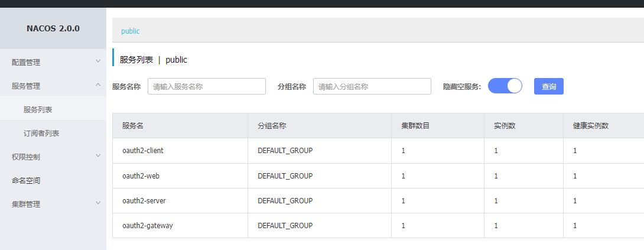Click the 查询 button

[x=549, y=86]
